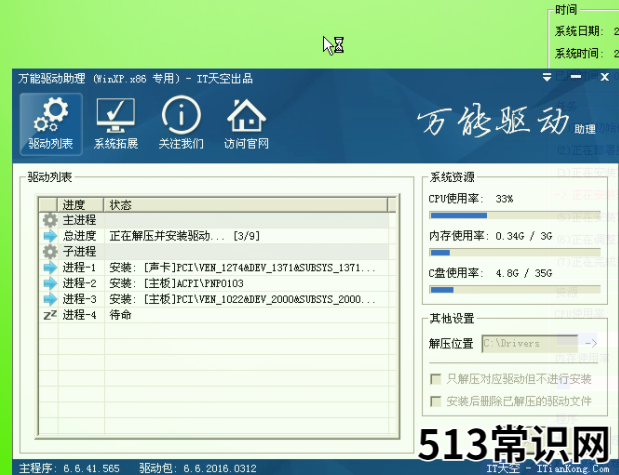Toggle 安装后删除已解压的驱动文件 checkbox
Viewport: 619px width, 475px height.
435,402
